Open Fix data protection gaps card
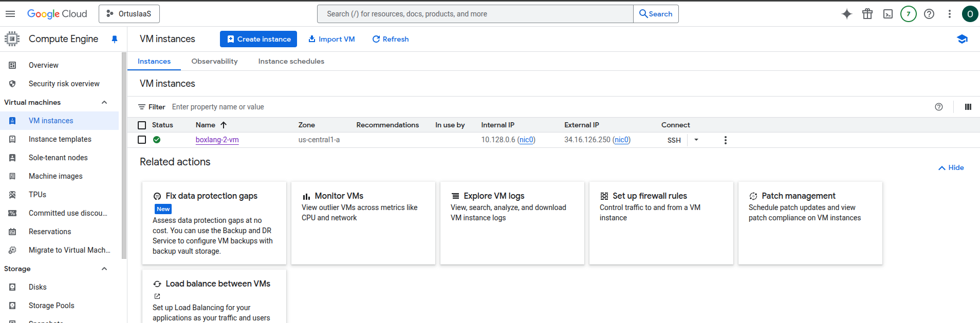 [214, 223]
